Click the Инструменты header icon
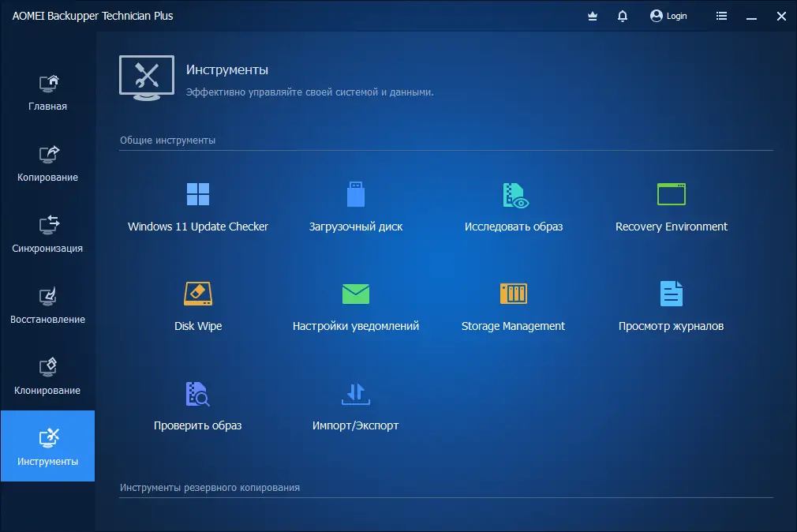The width and height of the screenshot is (797, 532). point(146,77)
